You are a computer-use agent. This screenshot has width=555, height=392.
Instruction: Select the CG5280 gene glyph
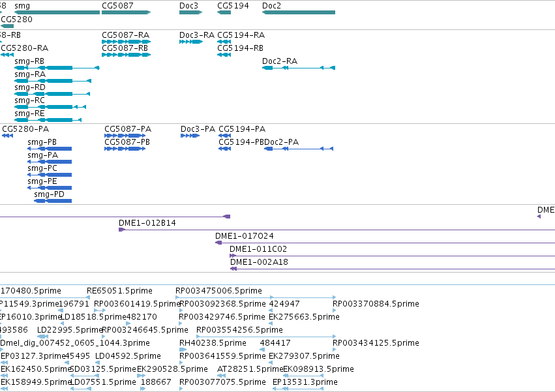click(7, 26)
